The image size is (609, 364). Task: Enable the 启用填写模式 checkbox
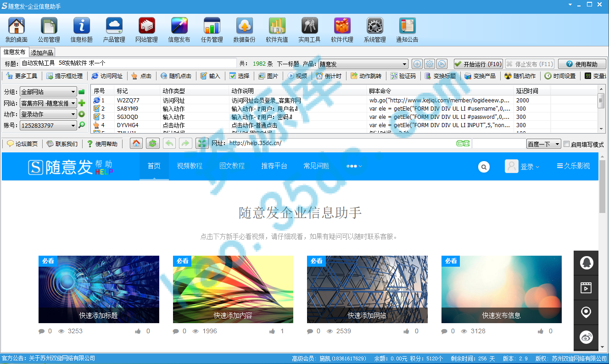tap(566, 144)
